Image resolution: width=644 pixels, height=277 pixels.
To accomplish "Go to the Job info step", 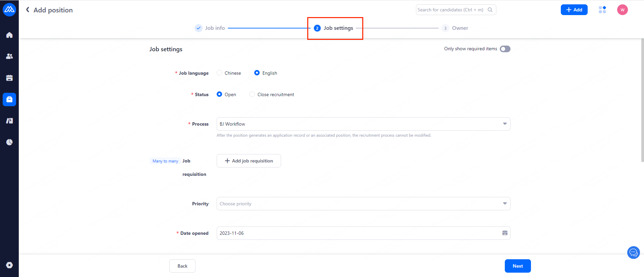I will (x=210, y=28).
